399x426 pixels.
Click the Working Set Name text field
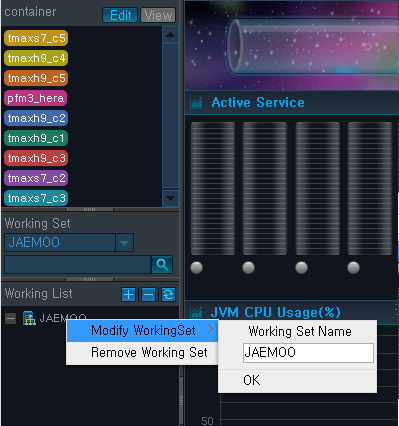tap(308, 353)
